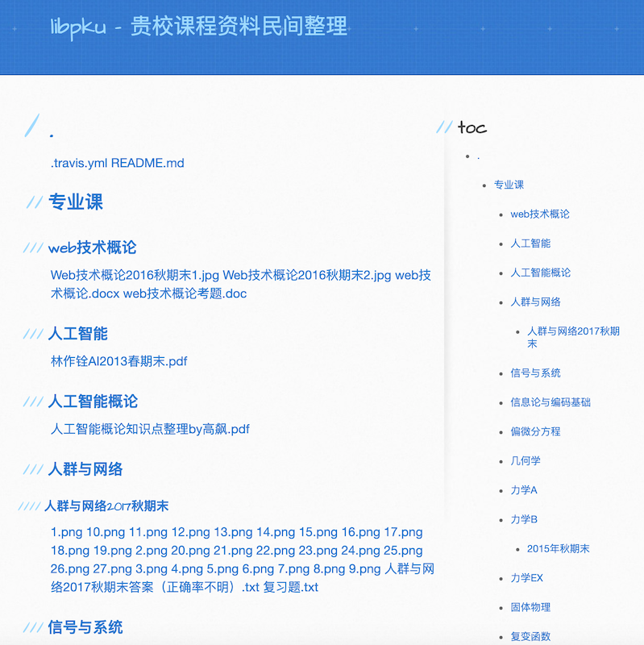Open the 10.png file link
Image resolution: width=644 pixels, height=645 pixels.
coord(104,532)
